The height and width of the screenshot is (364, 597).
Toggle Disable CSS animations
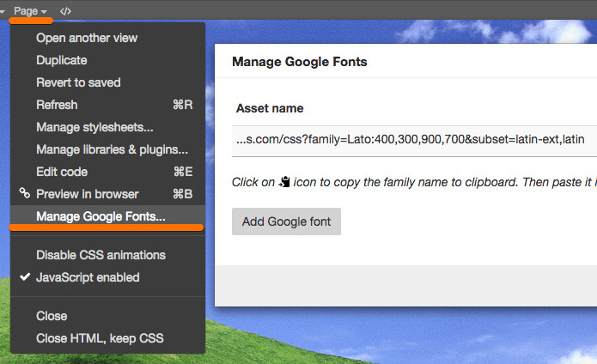[x=107, y=255]
